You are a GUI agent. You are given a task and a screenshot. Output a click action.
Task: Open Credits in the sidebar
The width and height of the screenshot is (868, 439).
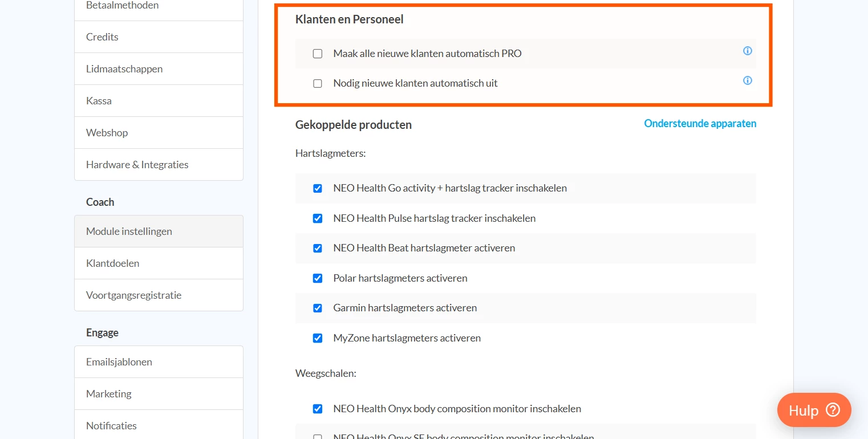(102, 37)
